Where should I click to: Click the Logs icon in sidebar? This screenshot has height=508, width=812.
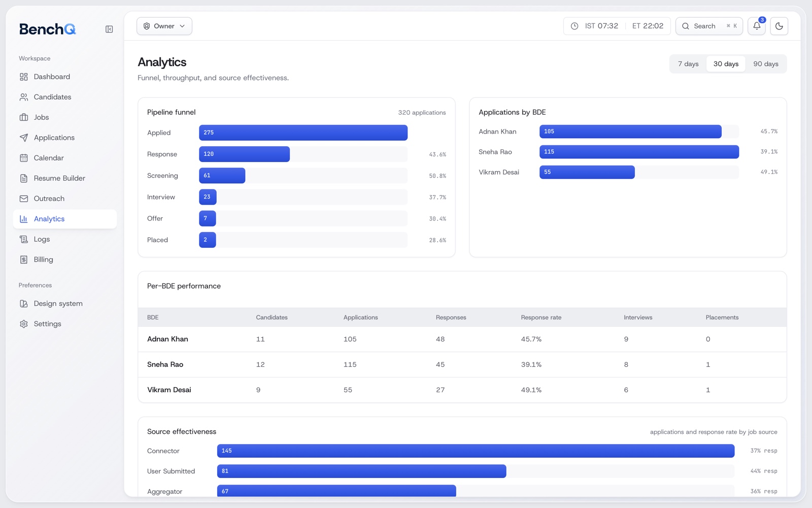click(x=24, y=239)
